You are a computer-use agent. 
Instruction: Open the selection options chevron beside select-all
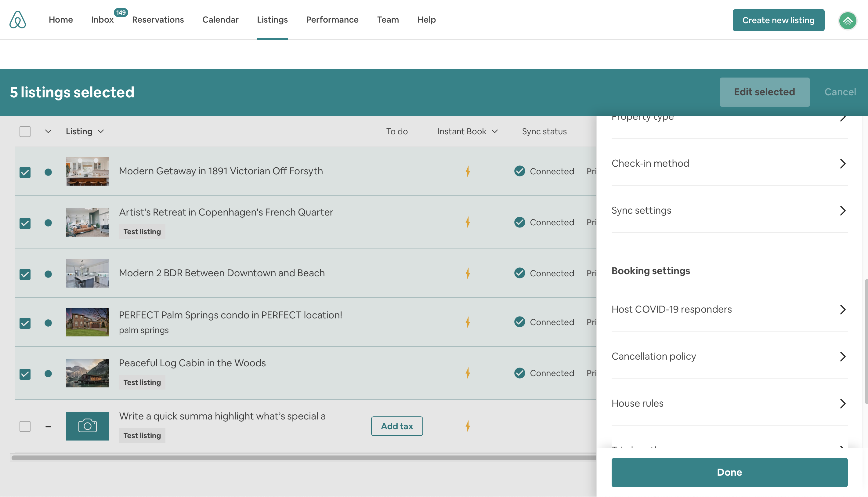tap(48, 131)
